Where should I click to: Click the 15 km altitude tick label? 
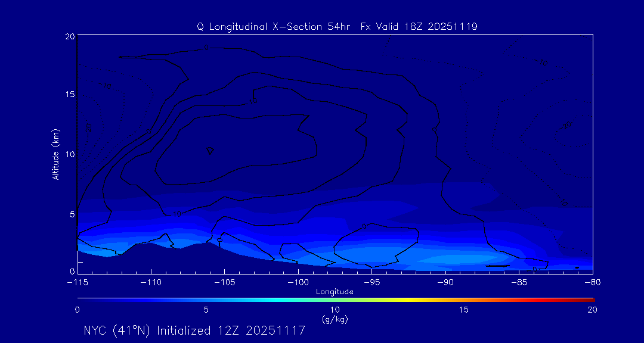click(x=68, y=95)
